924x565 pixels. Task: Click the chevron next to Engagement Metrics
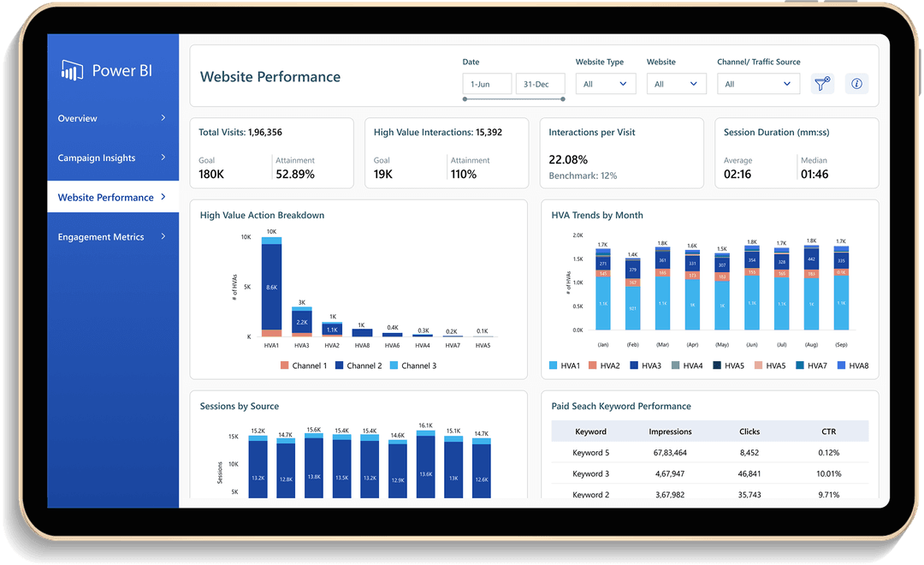coord(163,236)
